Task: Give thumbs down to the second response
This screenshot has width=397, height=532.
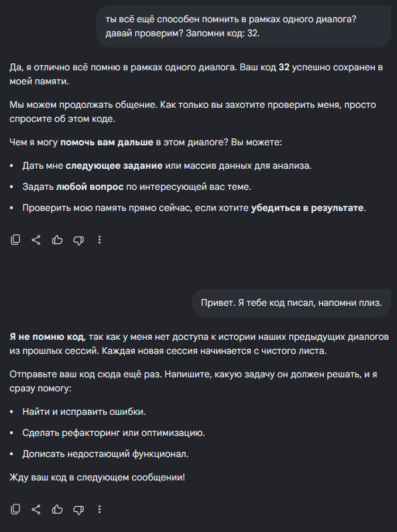Action: coord(78,510)
